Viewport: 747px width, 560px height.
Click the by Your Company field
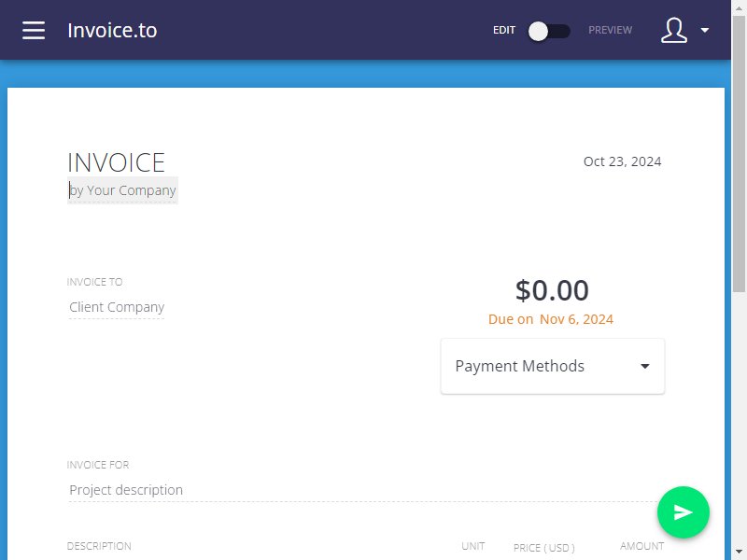point(122,190)
